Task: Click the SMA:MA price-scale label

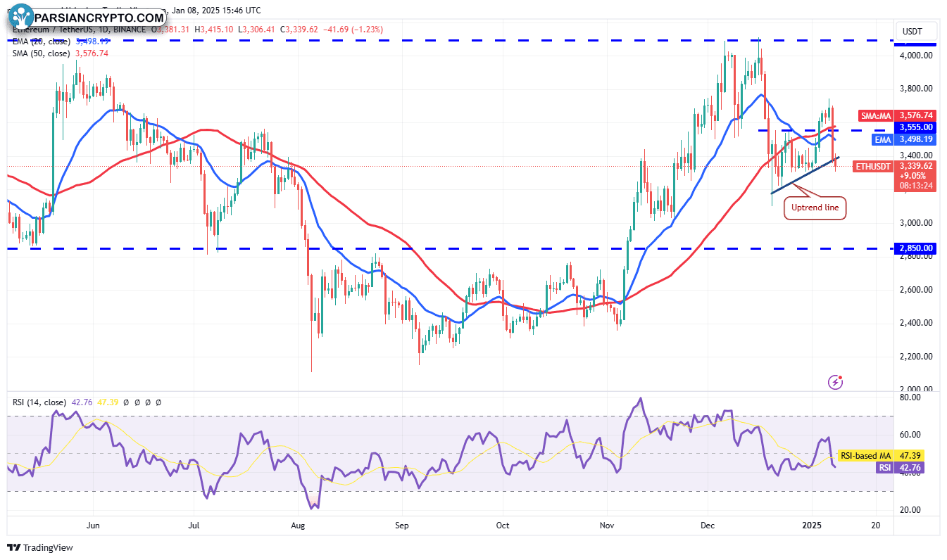Action: (877, 115)
